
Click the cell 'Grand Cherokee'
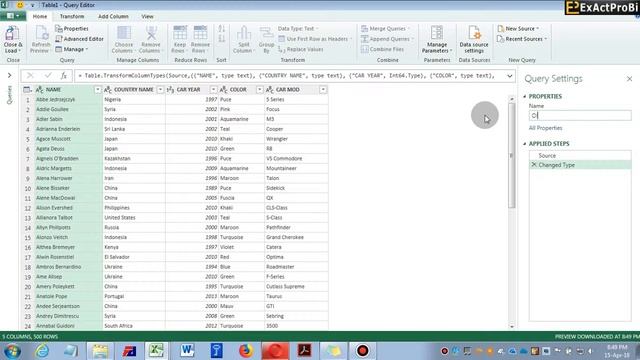pos(296,237)
